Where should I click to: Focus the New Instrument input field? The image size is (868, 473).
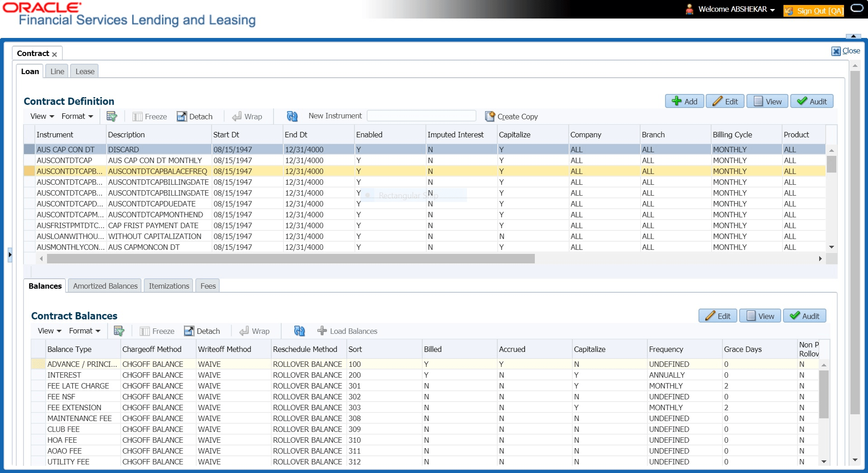[x=421, y=116]
